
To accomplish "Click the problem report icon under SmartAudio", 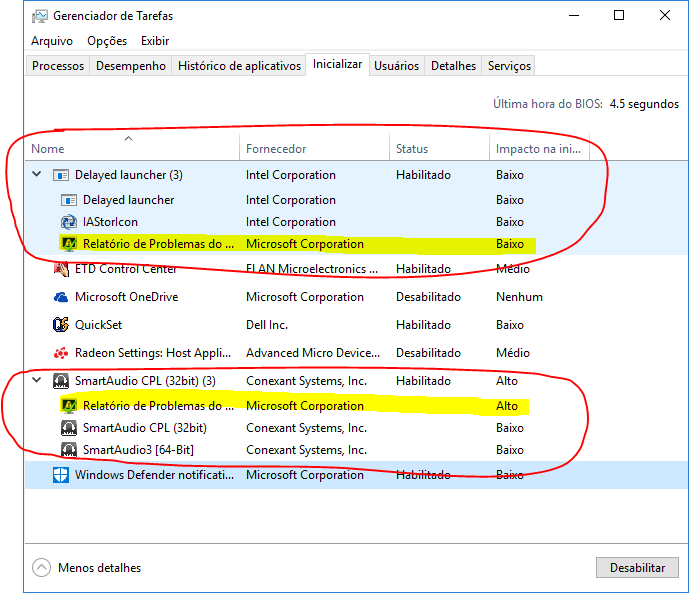I will tap(69, 406).
